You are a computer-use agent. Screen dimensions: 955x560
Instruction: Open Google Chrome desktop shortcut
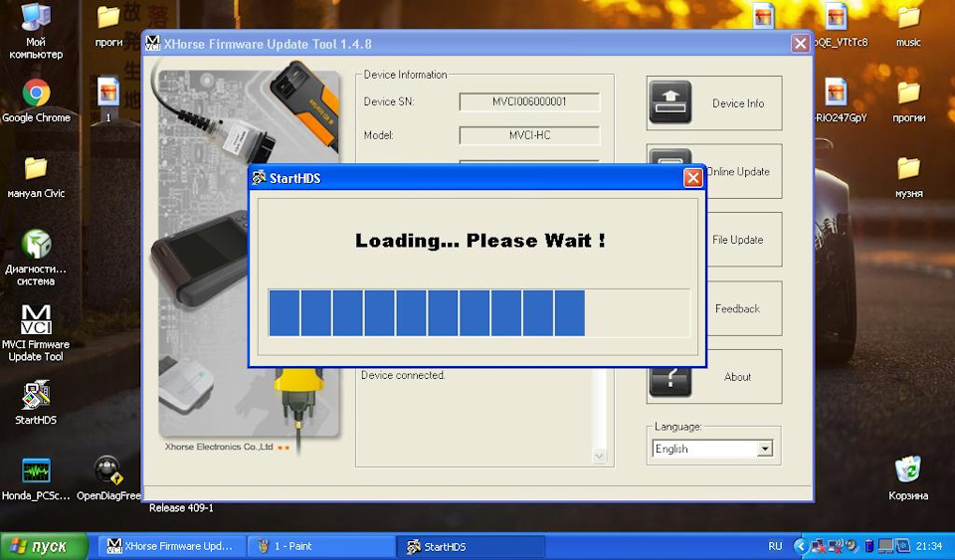pos(36,100)
